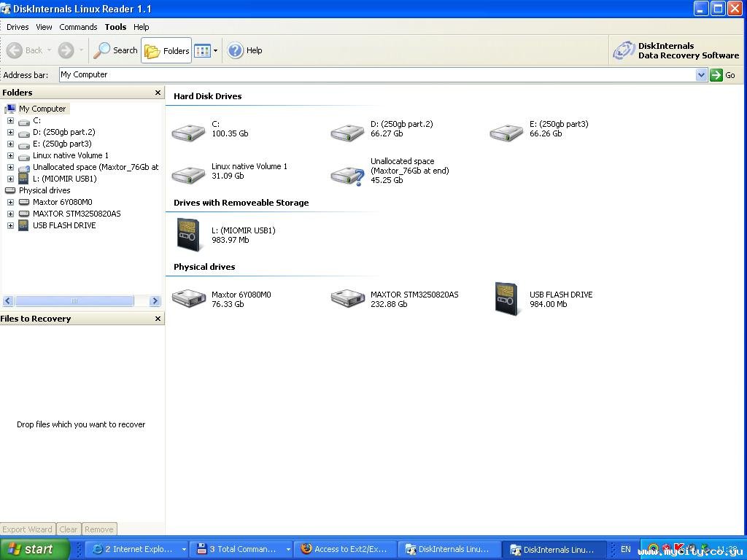Expand Linux native Volume 1 tree node
747x560 pixels.
[10, 156]
